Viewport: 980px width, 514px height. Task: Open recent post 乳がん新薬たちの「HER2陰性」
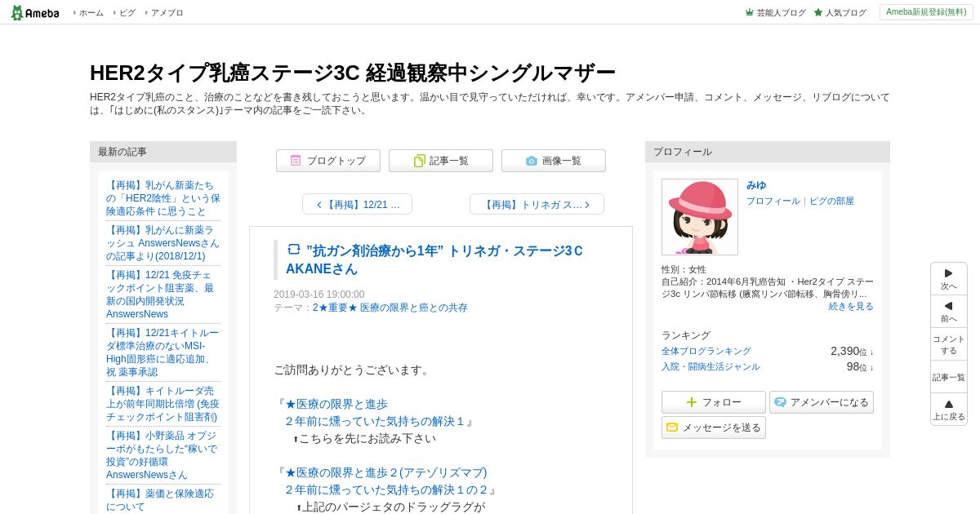click(163, 198)
